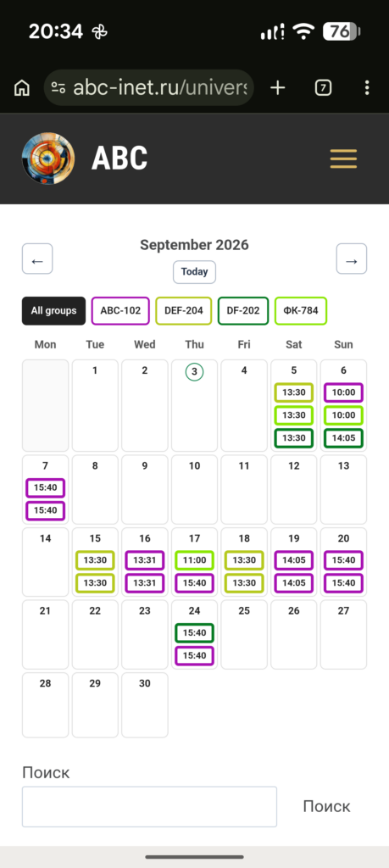Open the 11:00 event on September 17
Viewport: 389px width, 868px height.
(x=194, y=560)
